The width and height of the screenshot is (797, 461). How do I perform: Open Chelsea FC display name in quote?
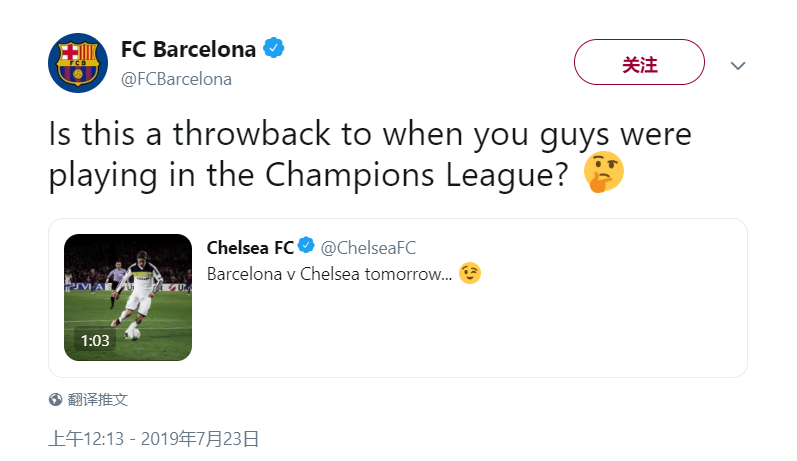(250, 248)
